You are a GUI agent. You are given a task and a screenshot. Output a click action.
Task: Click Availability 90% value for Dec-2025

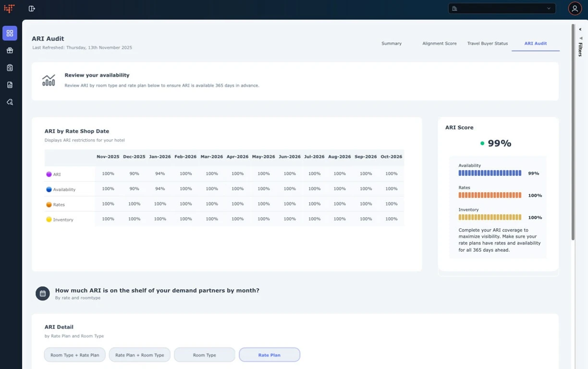[134, 189]
